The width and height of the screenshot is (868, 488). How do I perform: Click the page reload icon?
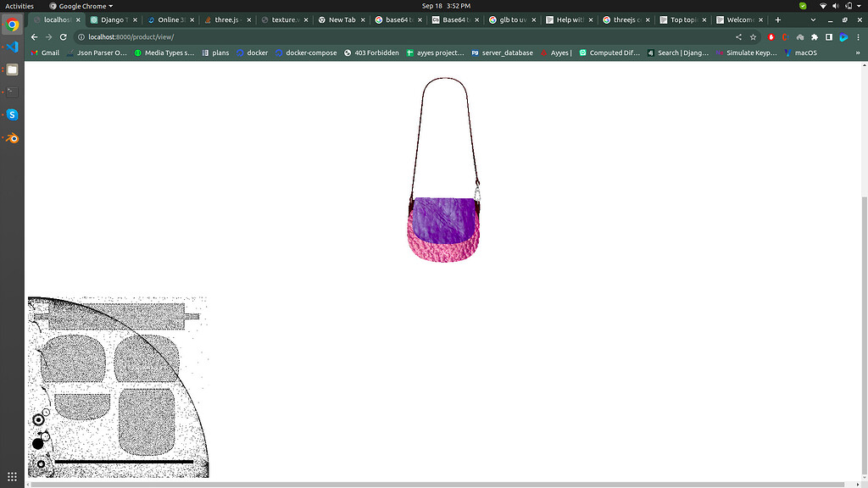pos(63,37)
